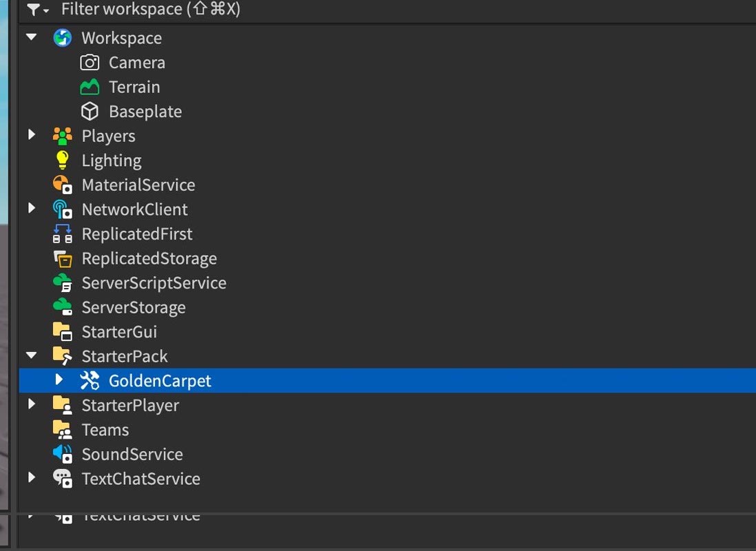Click the Baseplate cube icon
The image size is (756, 551).
click(x=90, y=112)
